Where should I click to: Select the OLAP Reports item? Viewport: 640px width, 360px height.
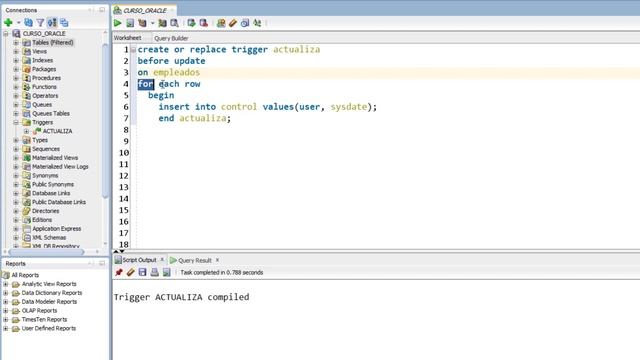[39, 311]
